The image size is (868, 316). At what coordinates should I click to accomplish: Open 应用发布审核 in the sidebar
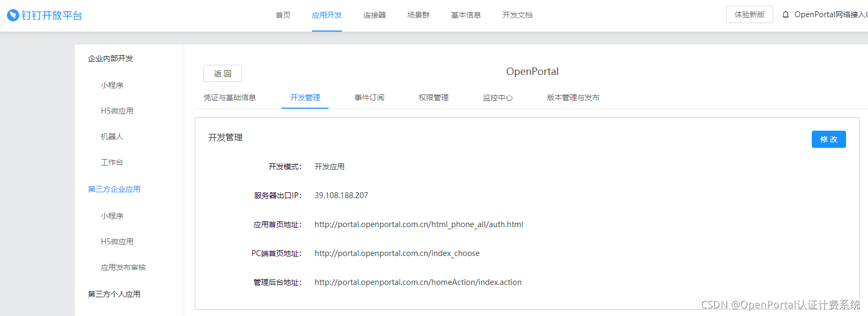coord(123,267)
